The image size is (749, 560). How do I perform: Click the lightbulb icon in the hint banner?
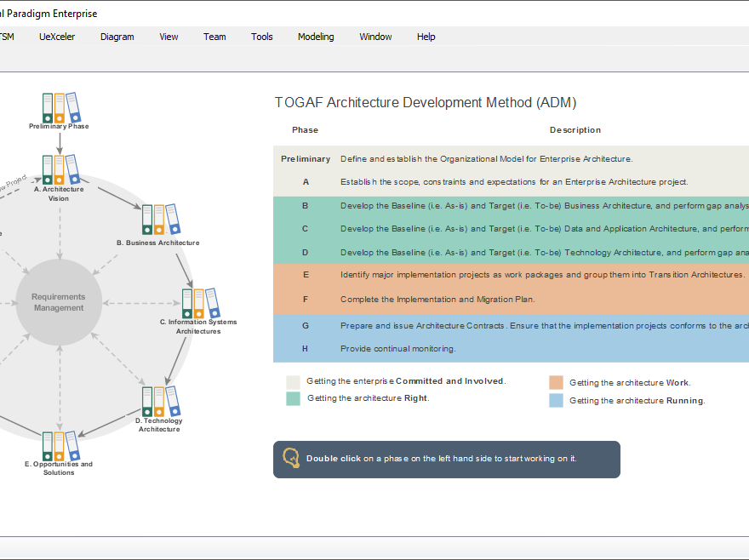(x=289, y=458)
